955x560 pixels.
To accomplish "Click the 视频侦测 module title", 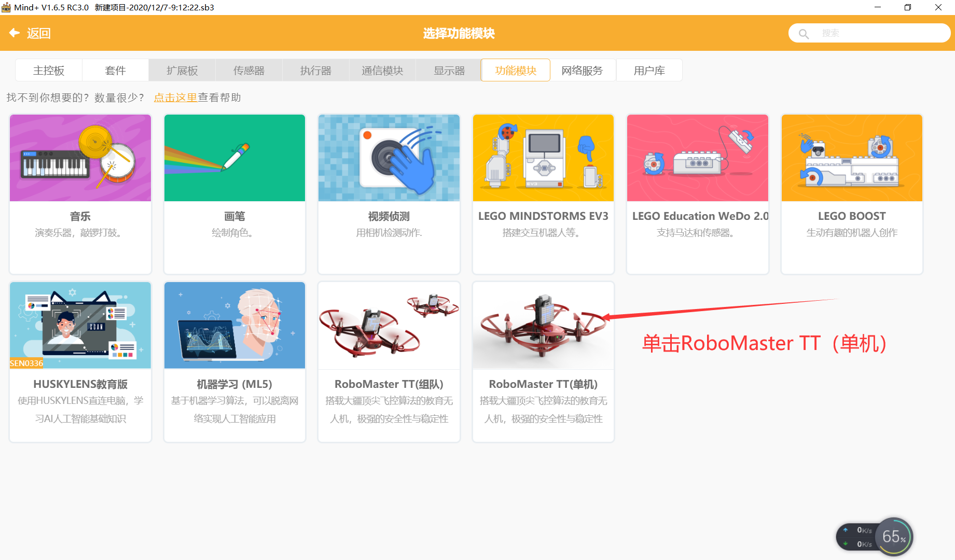I will (389, 216).
